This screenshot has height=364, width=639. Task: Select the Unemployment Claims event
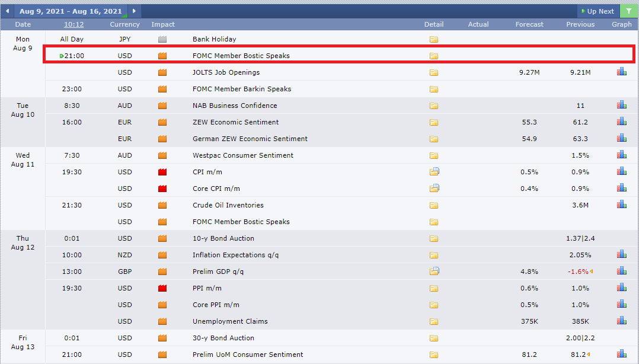[230, 321]
